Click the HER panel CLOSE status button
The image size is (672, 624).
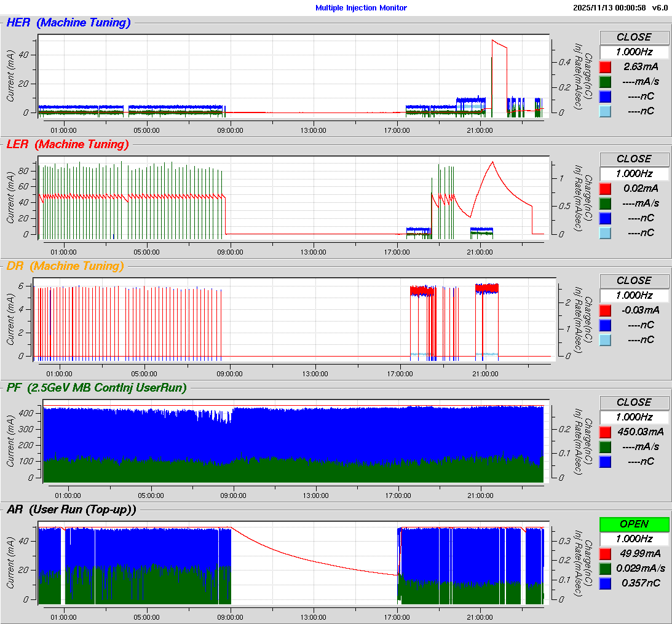pos(634,37)
